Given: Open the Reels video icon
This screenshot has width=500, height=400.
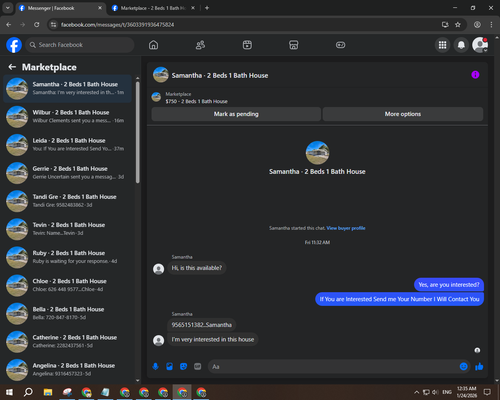Looking at the screenshot, I should click(247, 45).
